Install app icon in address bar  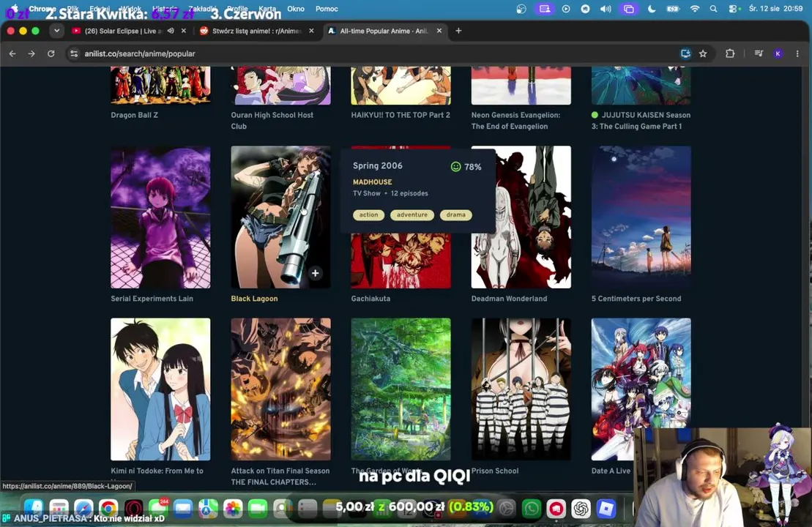685,53
